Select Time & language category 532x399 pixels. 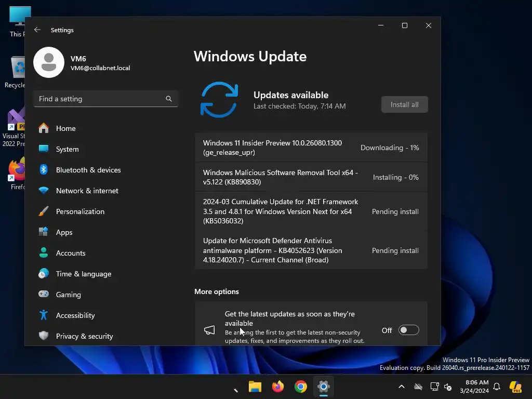[x=106, y=273]
